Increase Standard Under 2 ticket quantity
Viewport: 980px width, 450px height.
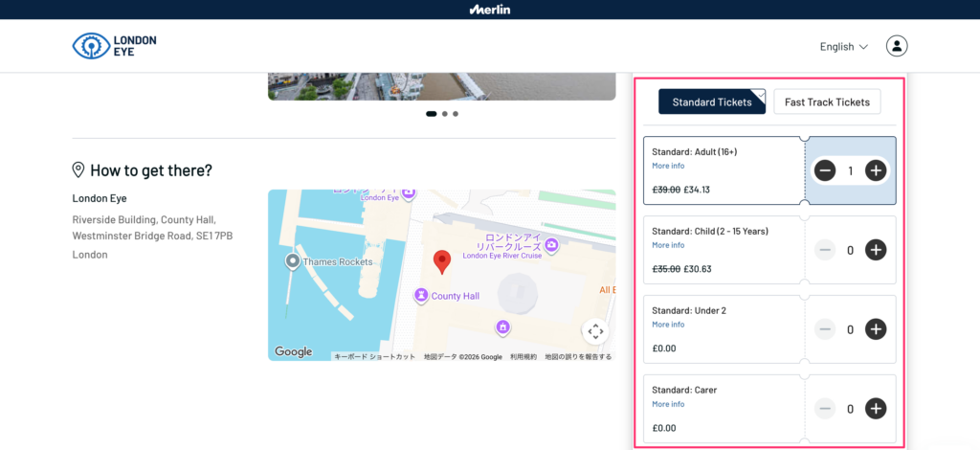pyautogui.click(x=876, y=329)
